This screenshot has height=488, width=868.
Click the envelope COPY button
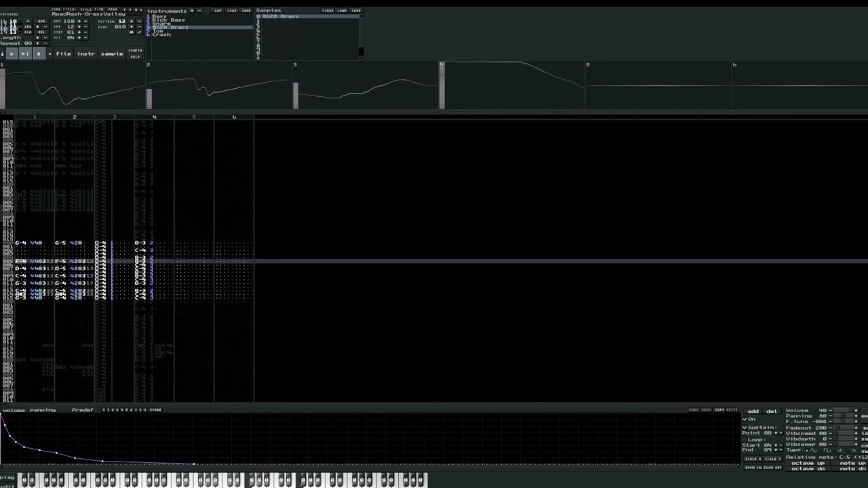(x=719, y=410)
